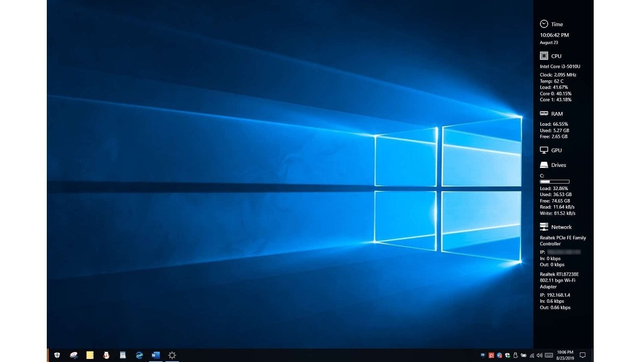The width and height of the screenshot is (644, 362).
Task: Open Action Center from the tray
Action: 583,355
